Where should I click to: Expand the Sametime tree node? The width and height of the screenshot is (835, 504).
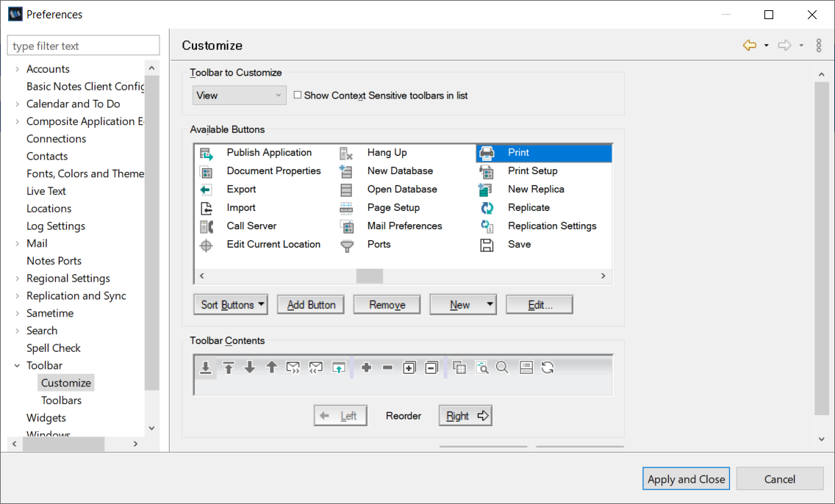[17, 314]
